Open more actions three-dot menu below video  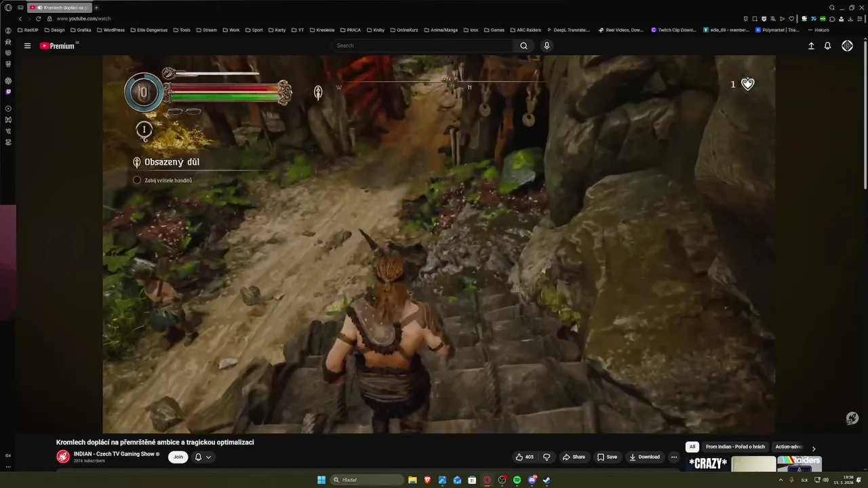pyautogui.click(x=673, y=457)
